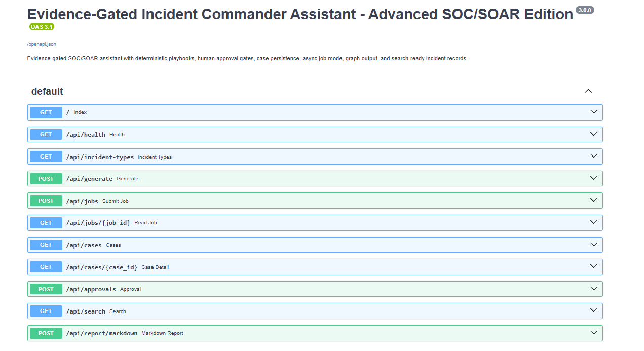
Task: Click the /api/approvals path text
Action: pyautogui.click(x=91, y=289)
